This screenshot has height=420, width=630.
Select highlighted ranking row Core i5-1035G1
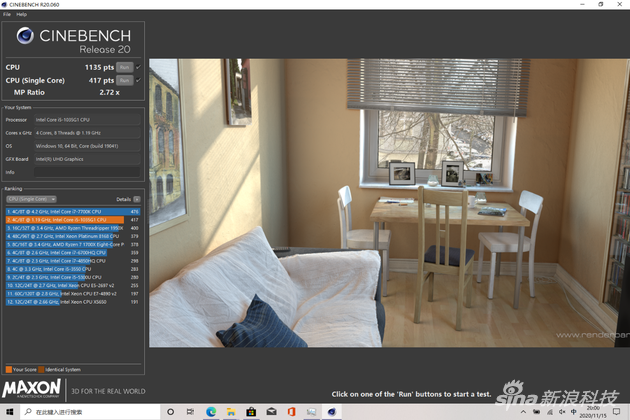tap(73, 220)
